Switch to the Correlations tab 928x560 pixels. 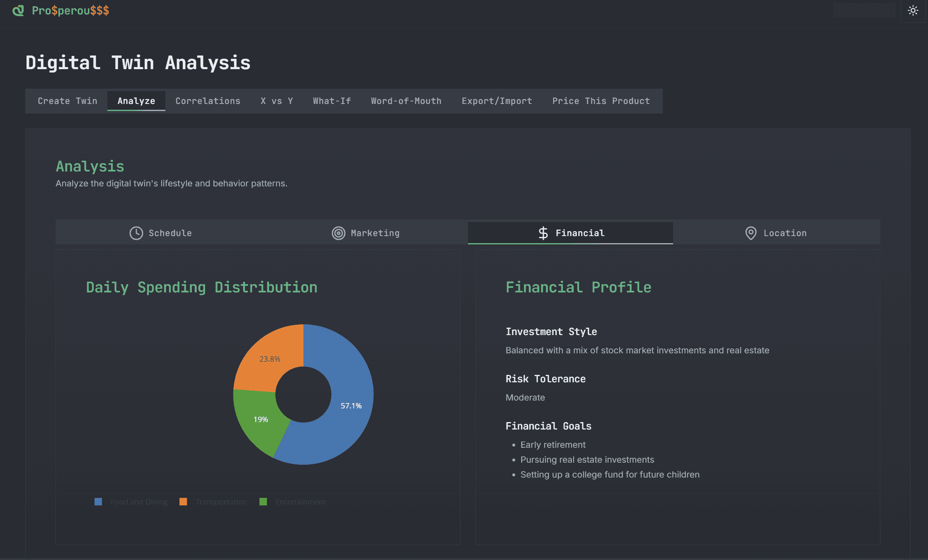(208, 101)
